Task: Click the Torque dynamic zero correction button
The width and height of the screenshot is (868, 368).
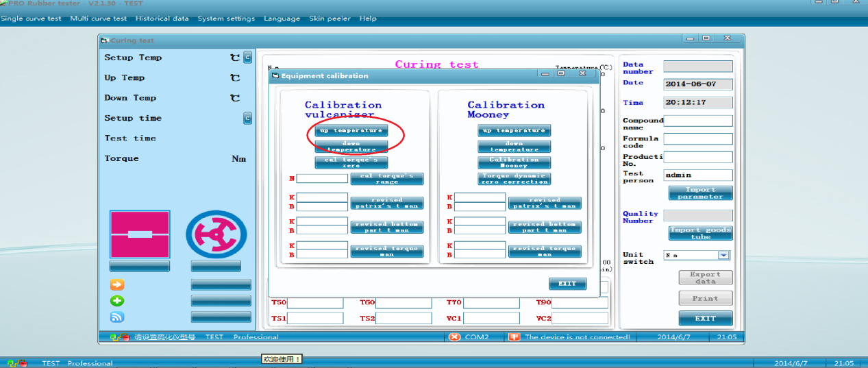Action: (514, 179)
